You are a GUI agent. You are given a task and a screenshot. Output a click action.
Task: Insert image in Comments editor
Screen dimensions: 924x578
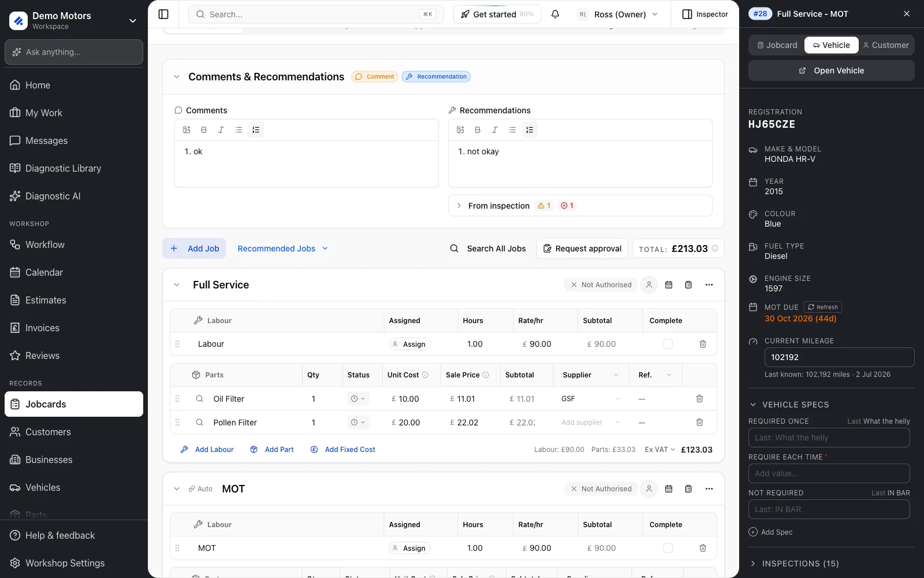point(187,130)
